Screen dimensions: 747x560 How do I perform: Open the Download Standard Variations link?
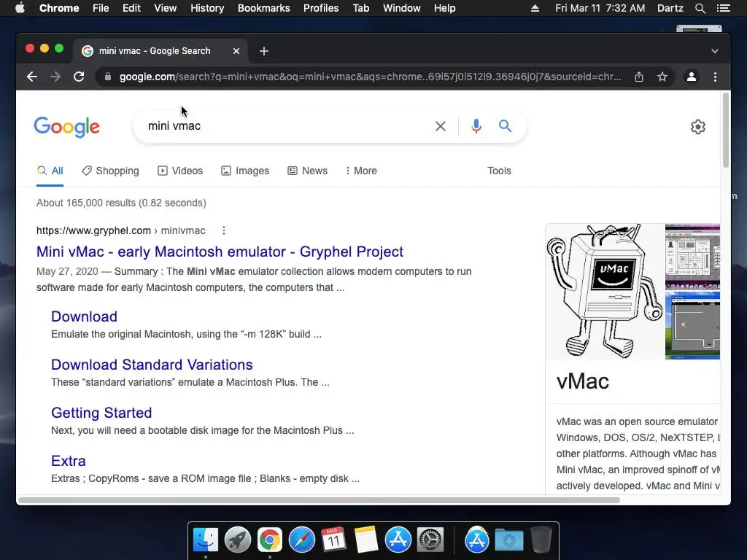coord(152,365)
